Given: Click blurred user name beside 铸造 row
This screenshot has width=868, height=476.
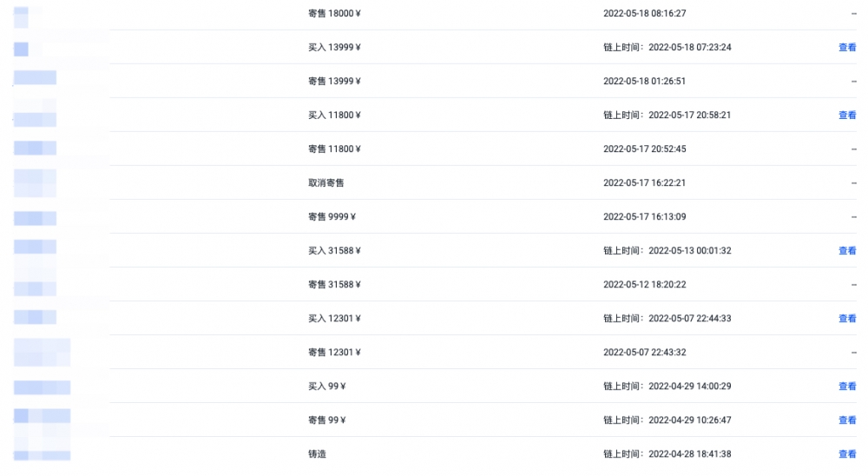Looking at the screenshot, I should 42,455.
